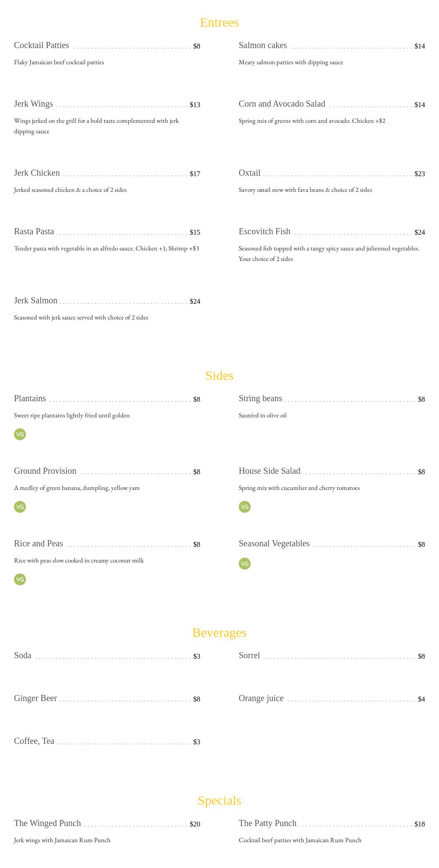This screenshot has height=868, width=439.
Task: Click the Orange juice $4 price
Action: pos(421,699)
